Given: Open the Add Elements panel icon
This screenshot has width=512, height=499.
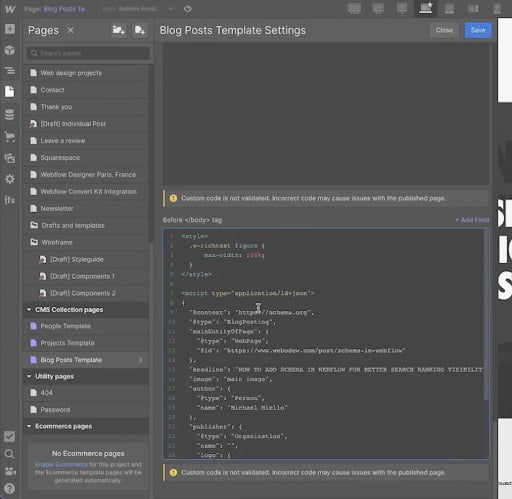Looking at the screenshot, I should pyautogui.click(x=10, y=29).
